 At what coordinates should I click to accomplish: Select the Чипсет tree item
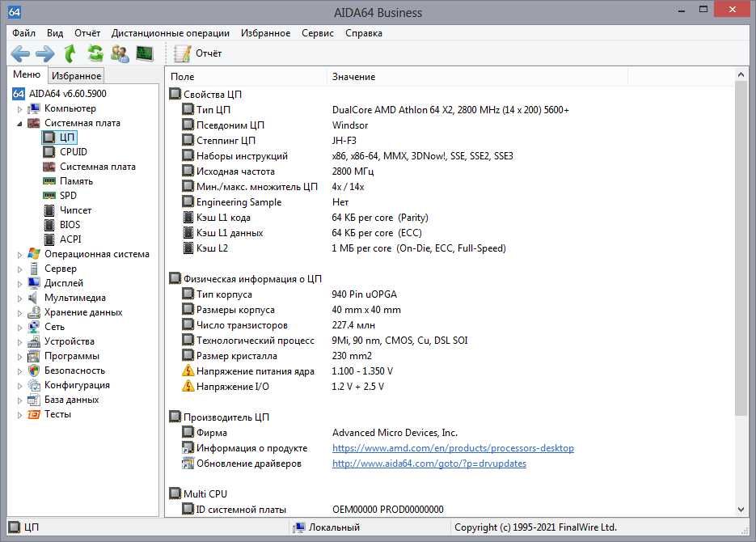[75, 210]
